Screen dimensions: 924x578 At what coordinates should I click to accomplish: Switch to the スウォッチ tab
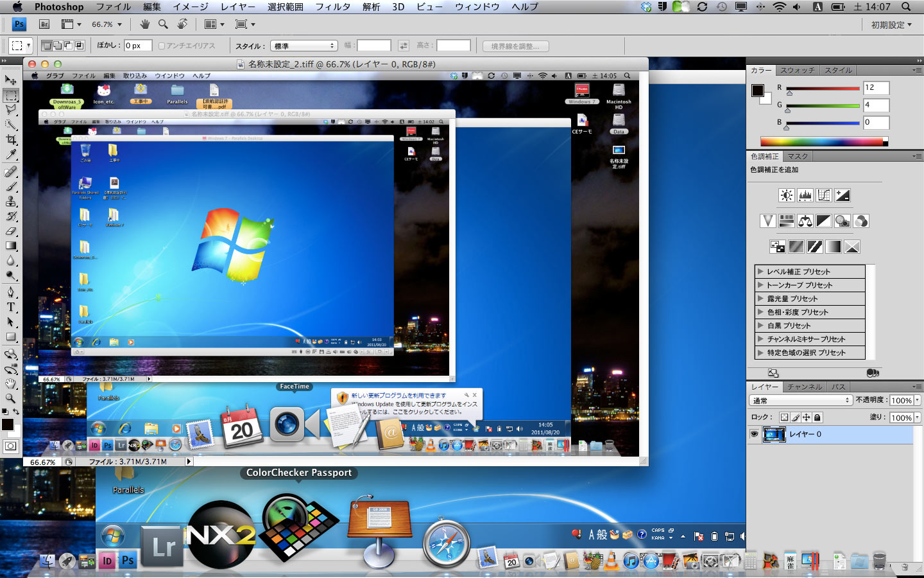(798, 71)
